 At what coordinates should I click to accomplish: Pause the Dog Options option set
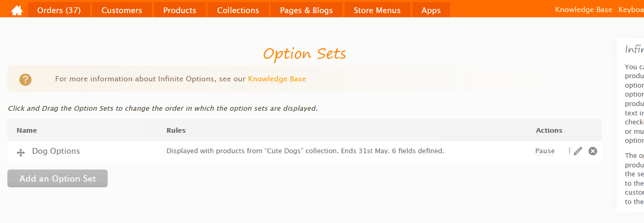click(x=545, y=151)
